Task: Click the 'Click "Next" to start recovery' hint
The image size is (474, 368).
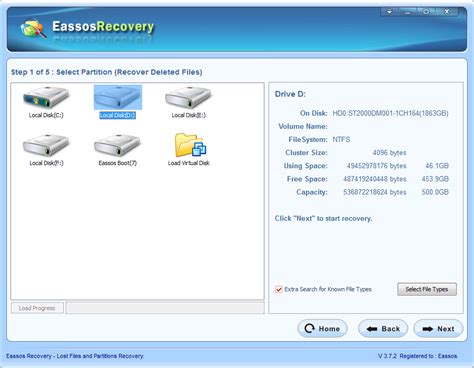Action: 323,219
